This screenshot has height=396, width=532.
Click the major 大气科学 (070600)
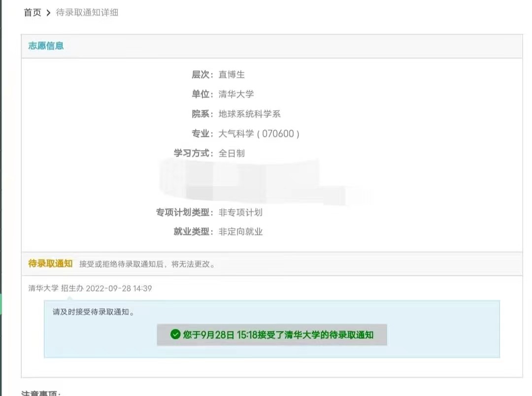pyautogui.click(x=259, y=133)
